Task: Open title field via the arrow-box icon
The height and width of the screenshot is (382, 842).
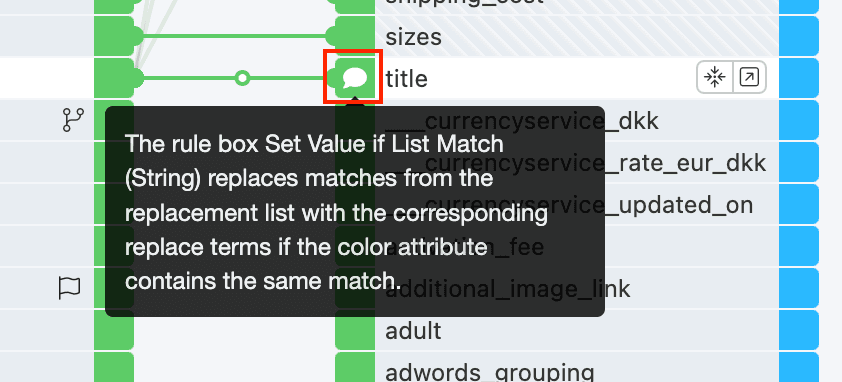Action: coord(749,78)
